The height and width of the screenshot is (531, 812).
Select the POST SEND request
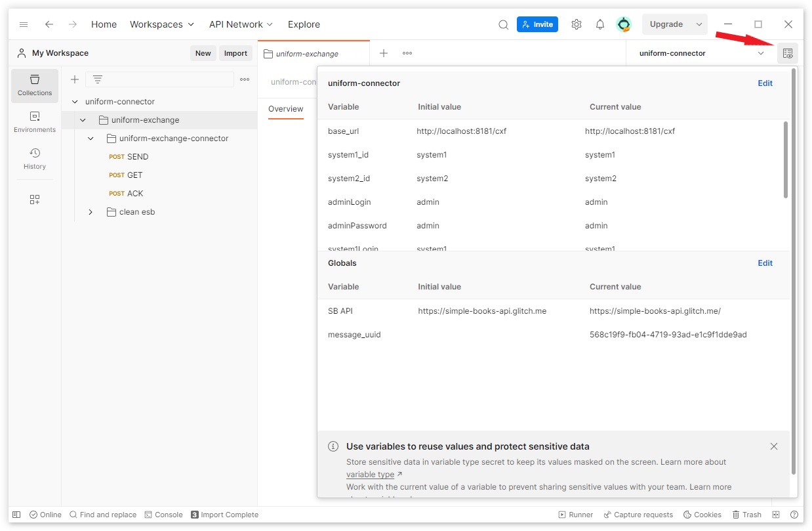(x=137, y=157)
